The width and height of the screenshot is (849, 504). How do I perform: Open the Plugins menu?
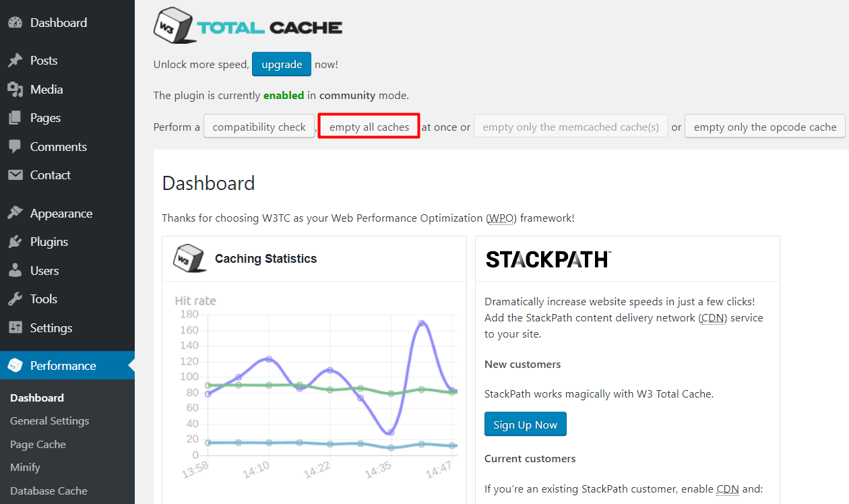pyautogui.click(x=67, y=242)
